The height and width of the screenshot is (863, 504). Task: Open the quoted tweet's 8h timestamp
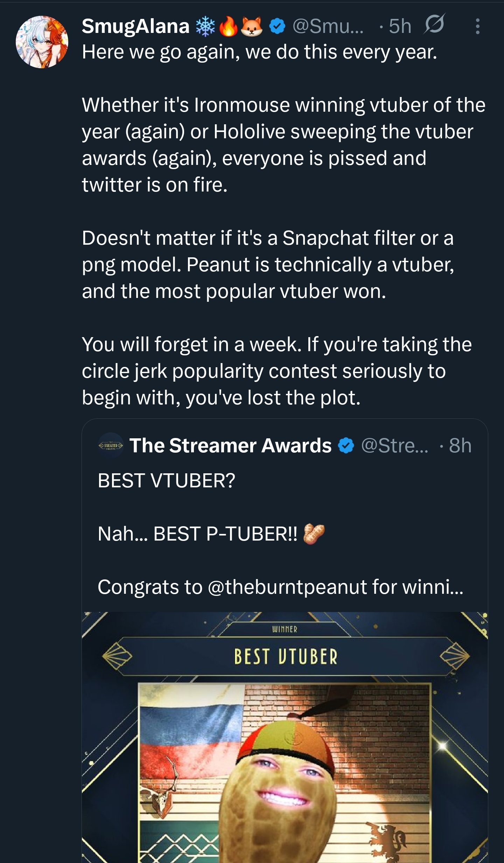pyautogui.click(x=460, y=446)
